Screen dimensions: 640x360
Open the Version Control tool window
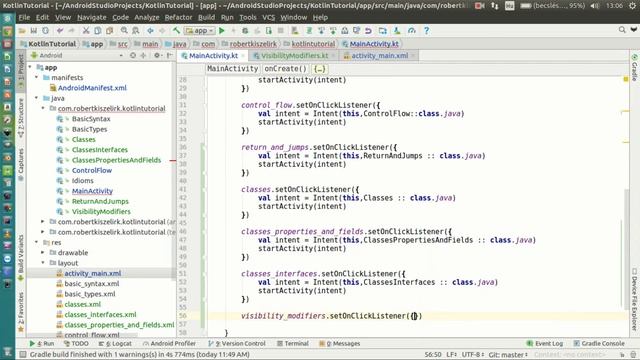[237, 343]
